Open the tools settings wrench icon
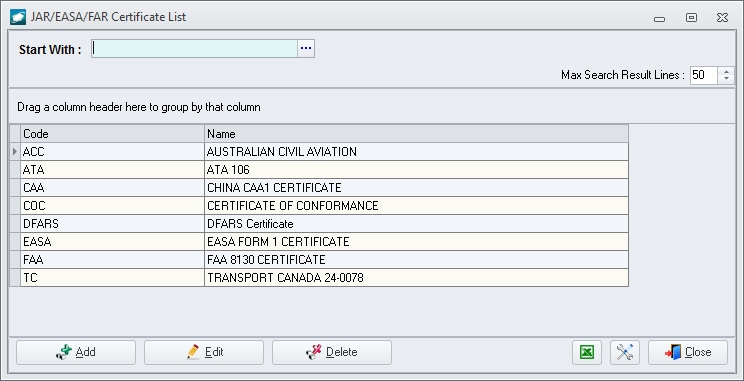 625,352
